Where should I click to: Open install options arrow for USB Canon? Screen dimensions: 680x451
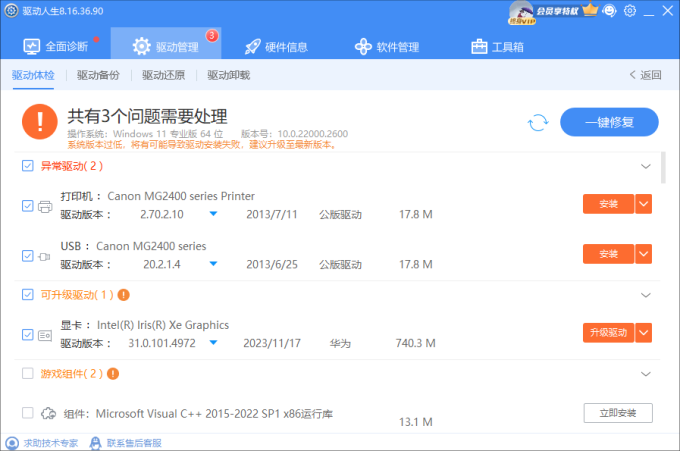tap(644, 254)
